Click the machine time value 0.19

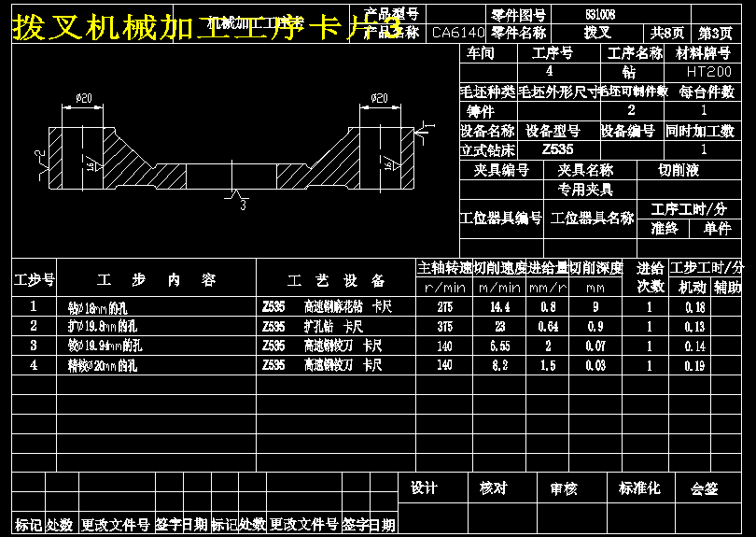coord(694,366)
